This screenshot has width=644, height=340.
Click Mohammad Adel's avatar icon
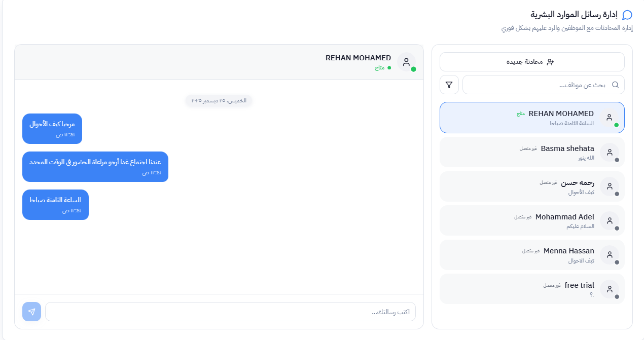click(610, 220)
